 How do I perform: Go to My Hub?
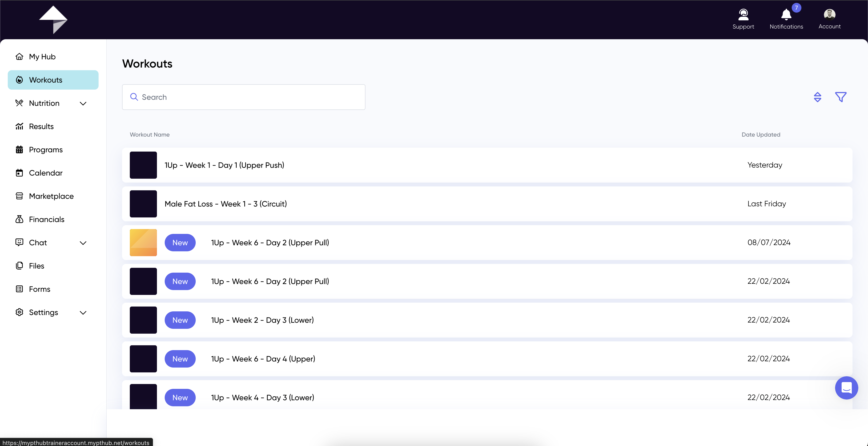[x=42, y=57]
